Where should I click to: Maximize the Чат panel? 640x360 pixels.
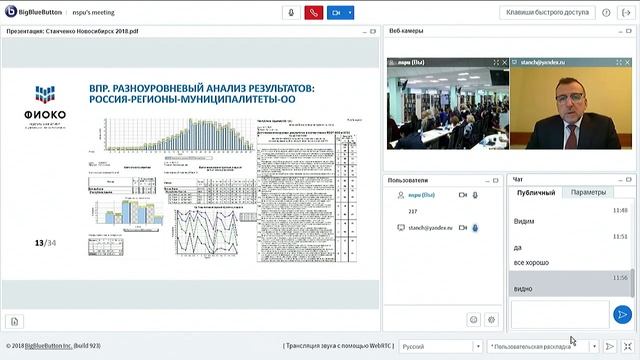pos(629,180)
